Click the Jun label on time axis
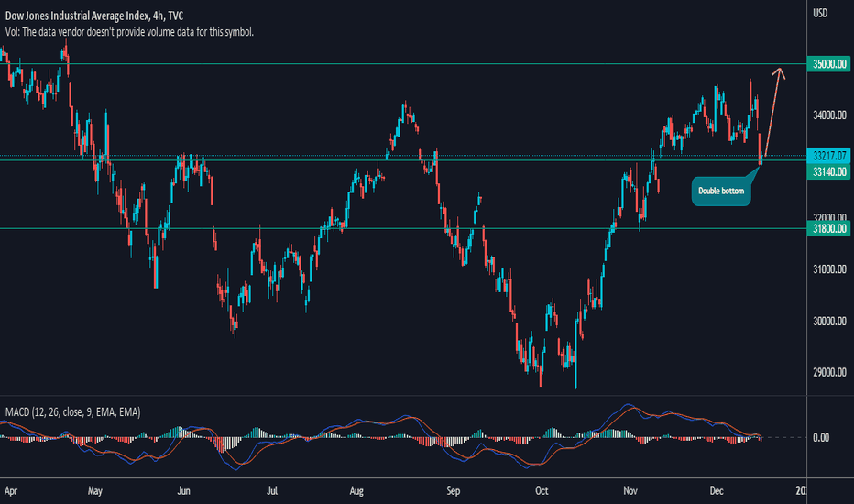 click(x=183, y=491)
